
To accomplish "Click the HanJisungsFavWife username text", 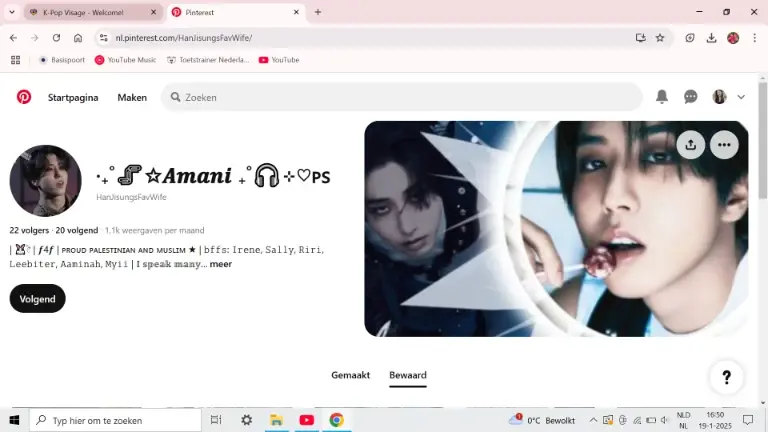I will [x=131, y=197].
